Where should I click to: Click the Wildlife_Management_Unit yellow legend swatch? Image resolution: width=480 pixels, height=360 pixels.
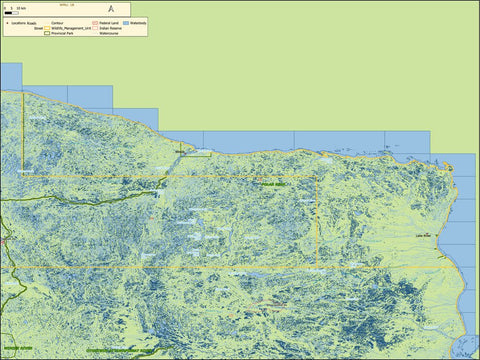(x=47, y=28)
